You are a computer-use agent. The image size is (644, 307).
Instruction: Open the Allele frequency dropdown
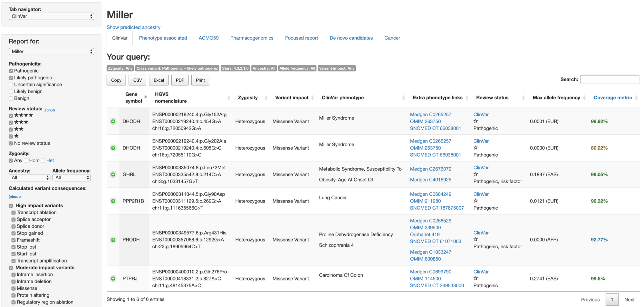(x=72, y=178)
